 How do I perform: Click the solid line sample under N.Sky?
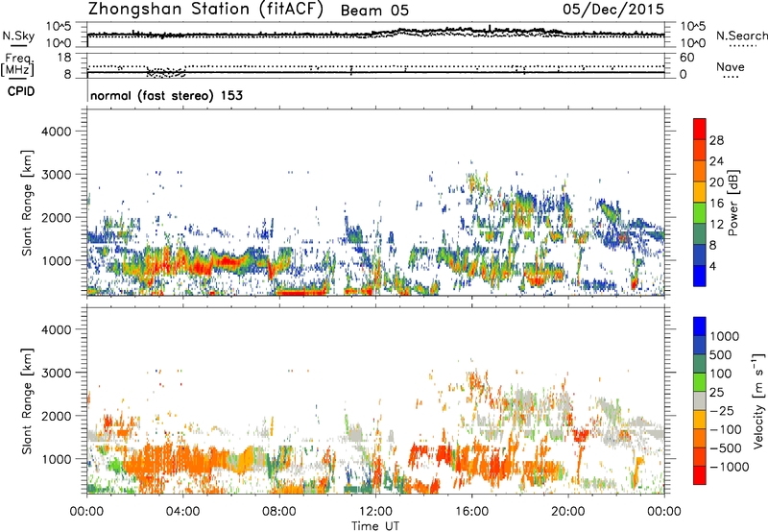click(17, 45)
